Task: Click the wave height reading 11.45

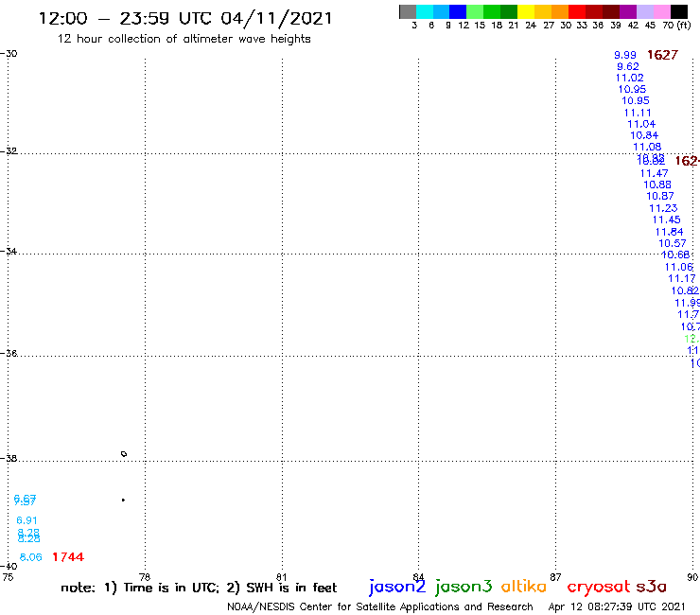Action: click(667, 220)
